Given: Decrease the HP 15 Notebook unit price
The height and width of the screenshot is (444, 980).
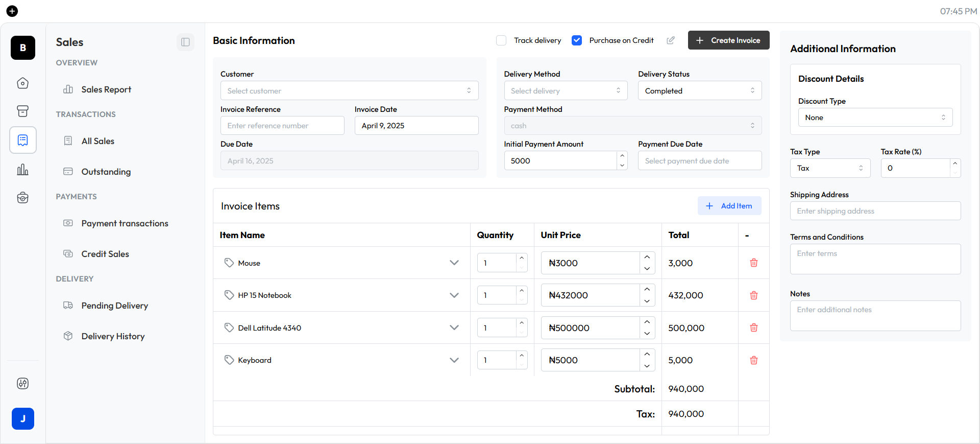Looking at the screenshot, I should tap(647, 301).
